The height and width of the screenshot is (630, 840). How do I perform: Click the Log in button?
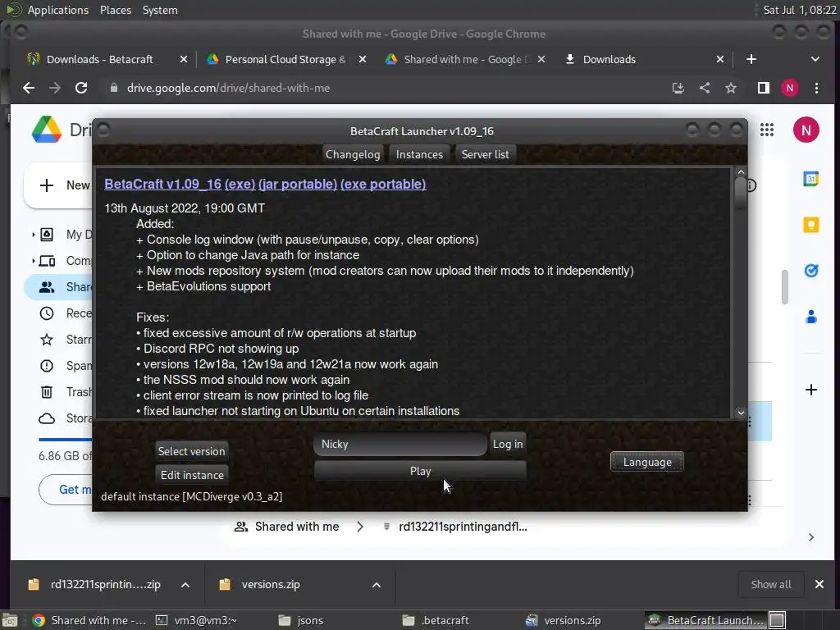pyautogui.click(x=507, y=444)
